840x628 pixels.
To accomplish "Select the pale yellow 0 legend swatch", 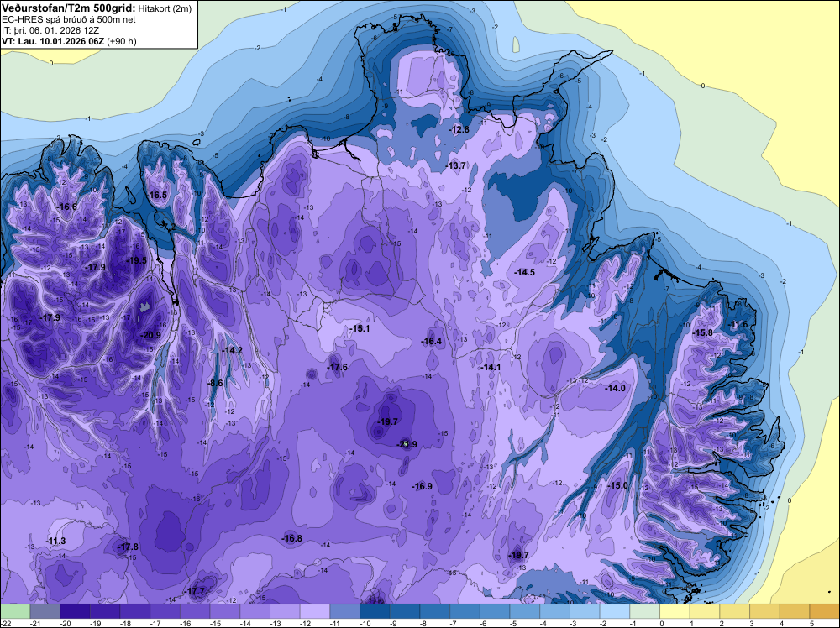I will pyautogui.click(x=675, y=611).
